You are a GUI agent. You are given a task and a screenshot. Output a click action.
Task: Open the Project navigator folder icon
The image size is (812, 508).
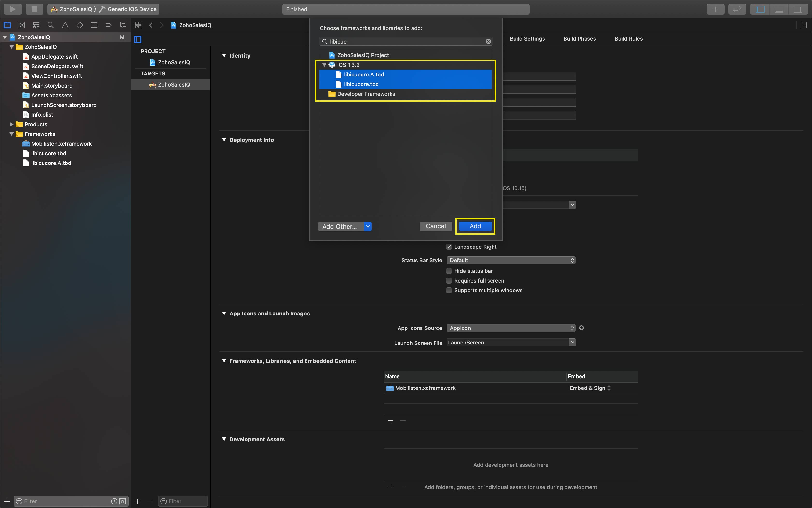pyautogui.click(x=7, y=25)
